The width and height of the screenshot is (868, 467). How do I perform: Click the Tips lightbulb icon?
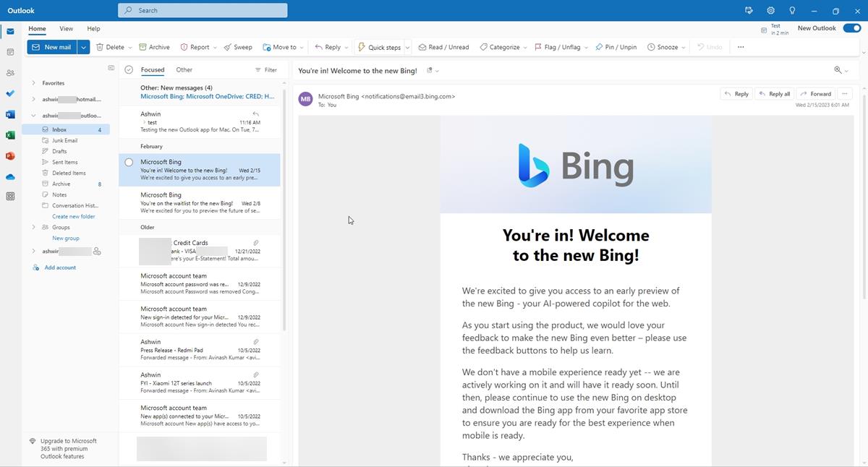(792, 10)
